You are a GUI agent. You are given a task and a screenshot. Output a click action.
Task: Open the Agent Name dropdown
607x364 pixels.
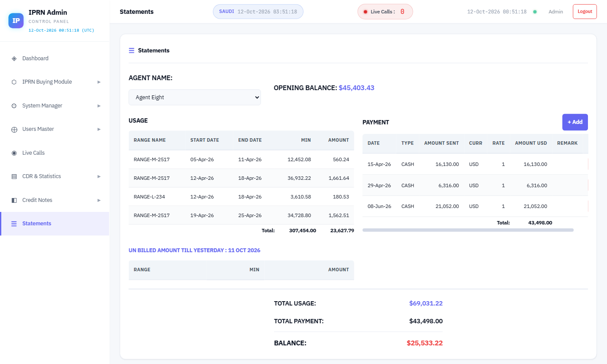(195, 97)
